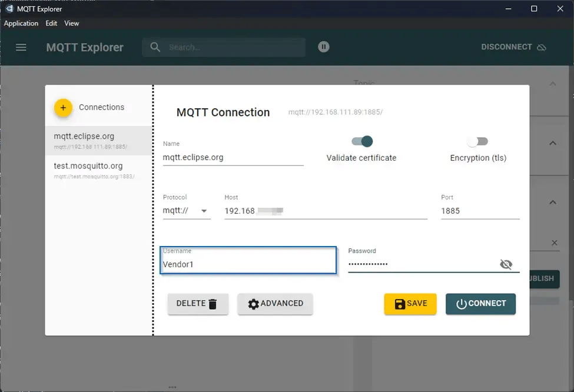
Task: Open the hamburger navigation menu
Action: tap(21, 47)
